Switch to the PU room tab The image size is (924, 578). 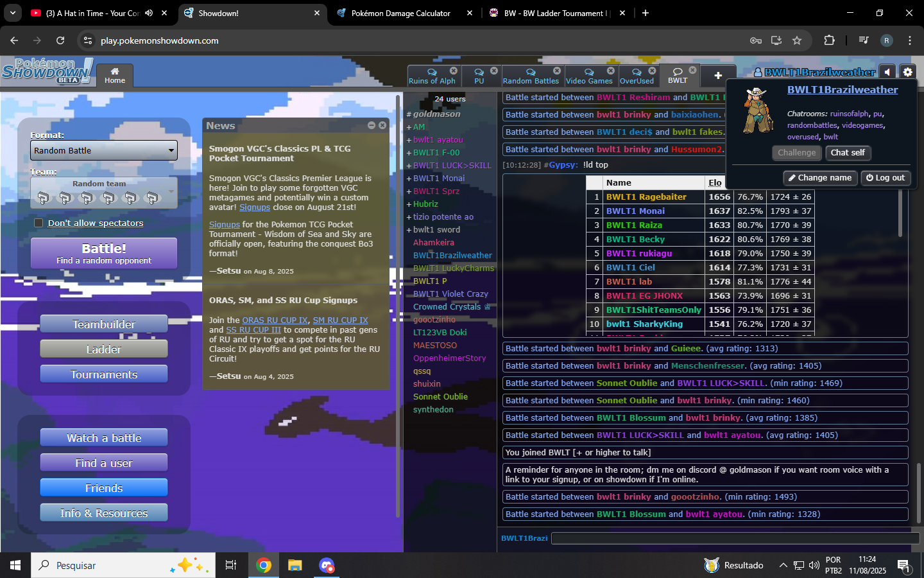coord(479,76)
